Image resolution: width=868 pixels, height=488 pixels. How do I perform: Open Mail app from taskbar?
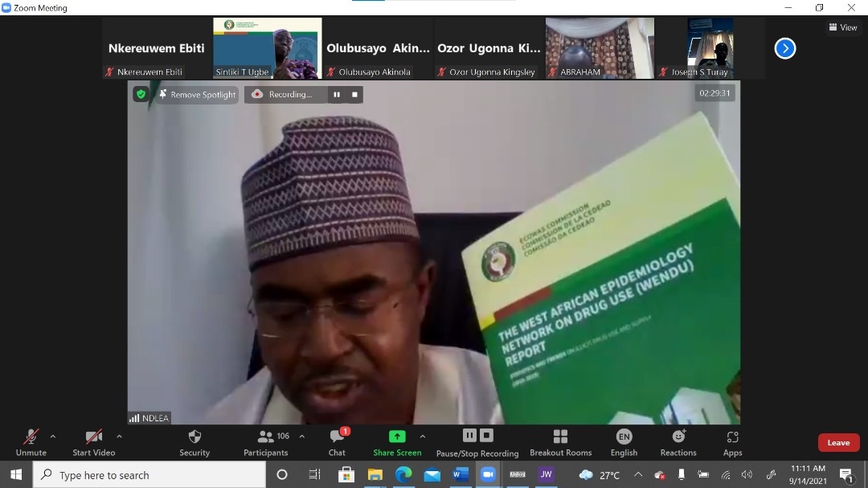tap(432, 474)
